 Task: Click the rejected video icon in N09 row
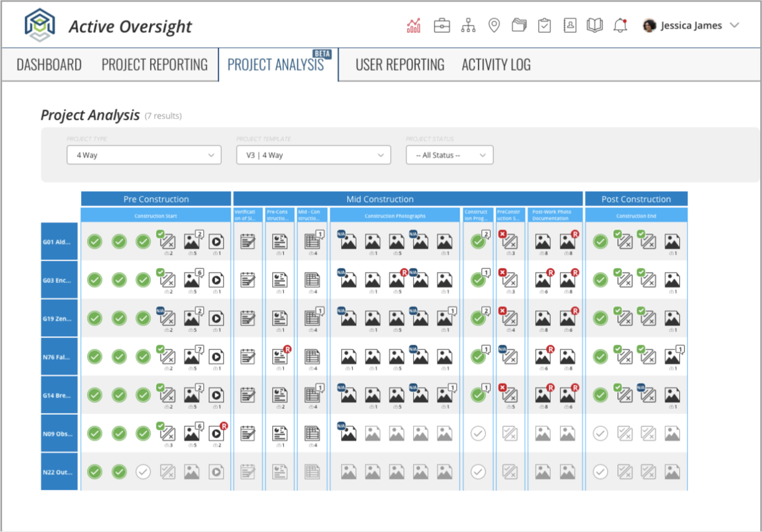(x=216, y=433)
